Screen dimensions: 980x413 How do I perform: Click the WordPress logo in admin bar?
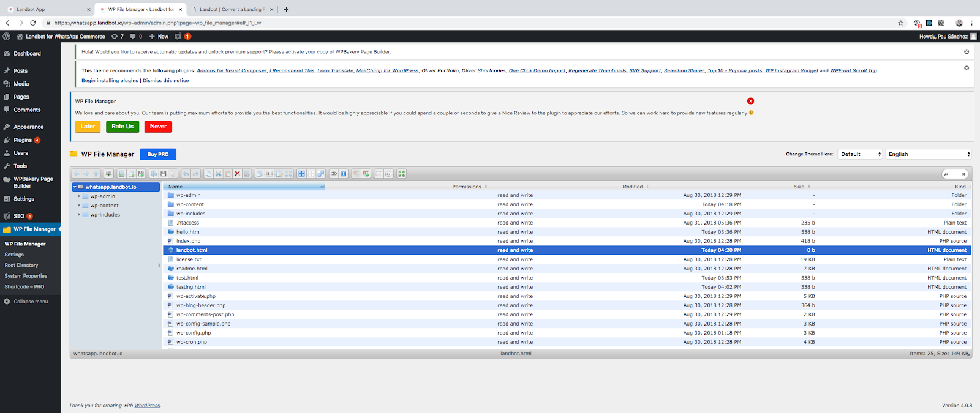pos(6,36)
